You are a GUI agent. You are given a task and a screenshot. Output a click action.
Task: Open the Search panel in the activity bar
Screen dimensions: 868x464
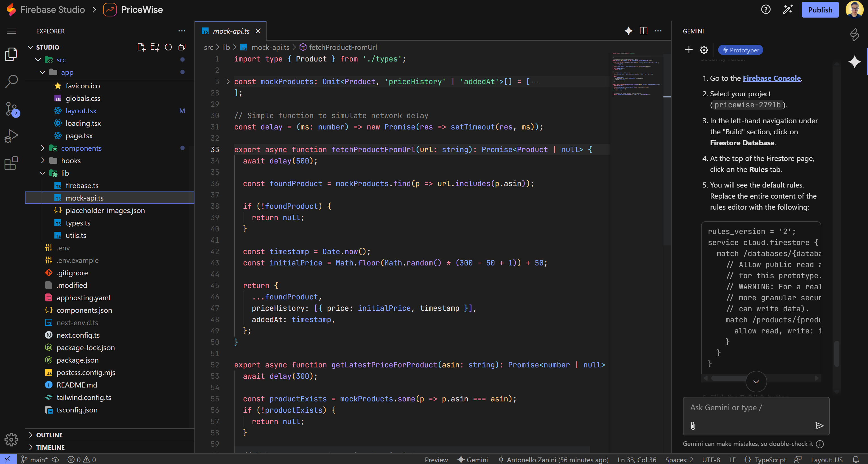[11, 81]
